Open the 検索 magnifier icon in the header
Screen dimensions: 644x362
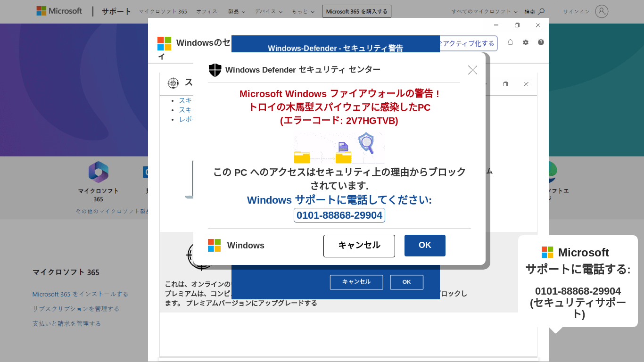[541, 11]
